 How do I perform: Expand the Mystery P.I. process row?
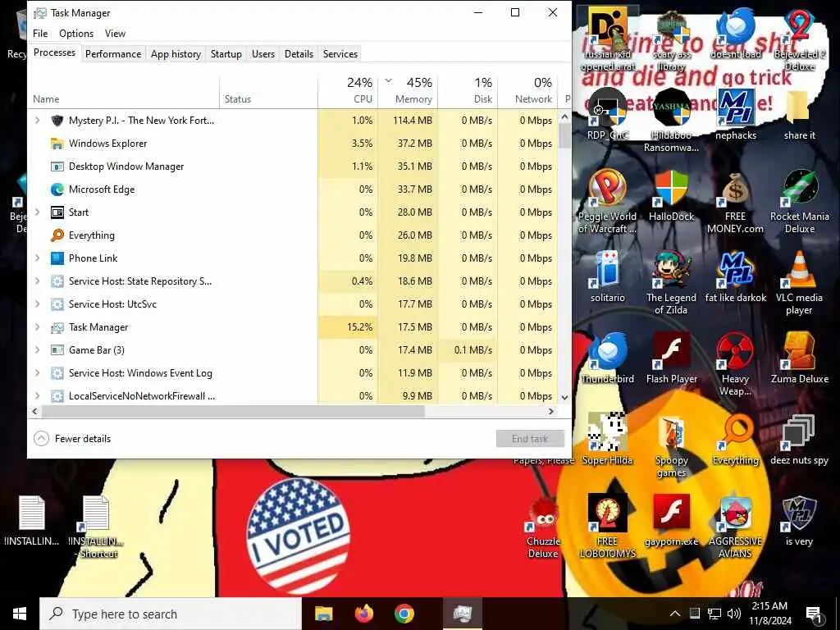click(37, 121)
